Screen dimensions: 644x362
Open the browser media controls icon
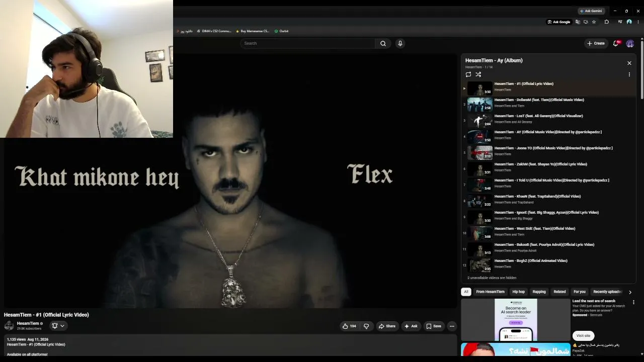point(620,22)
